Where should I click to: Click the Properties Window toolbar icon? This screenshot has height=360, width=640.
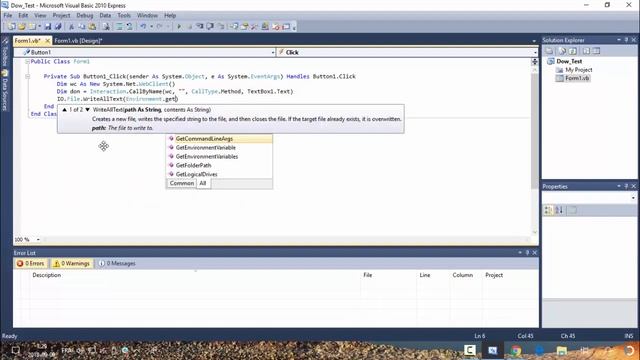[244, 27]
